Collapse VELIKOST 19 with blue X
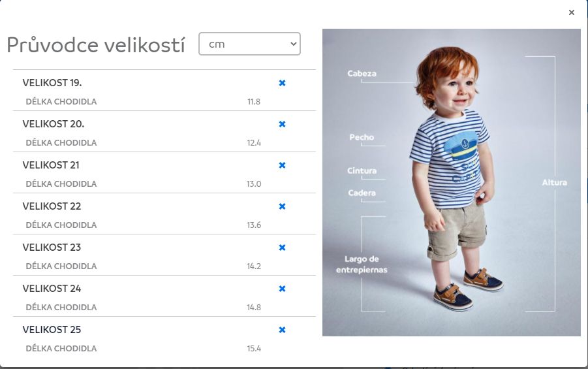Image resolution: width=588 pixels, height=369 pixels. pos(283,83)
